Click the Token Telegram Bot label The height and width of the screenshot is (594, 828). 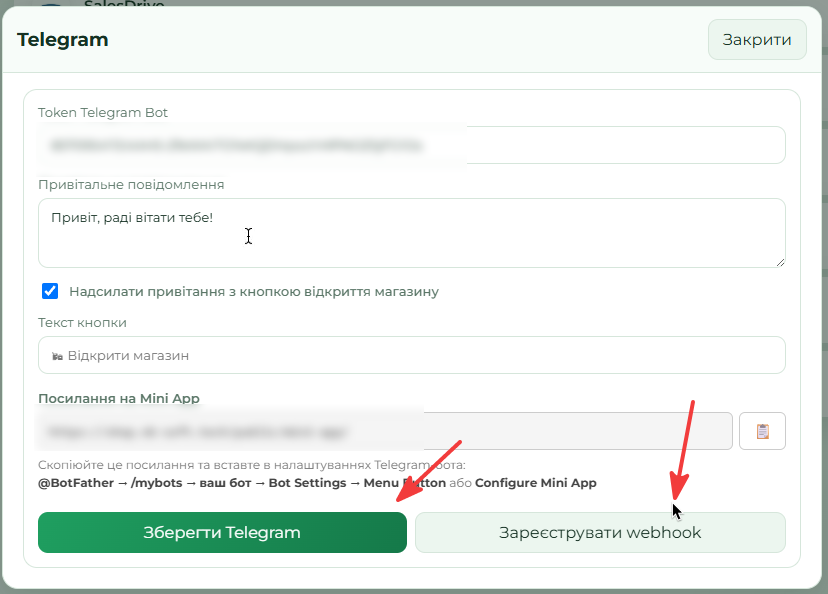click(102, 112)
